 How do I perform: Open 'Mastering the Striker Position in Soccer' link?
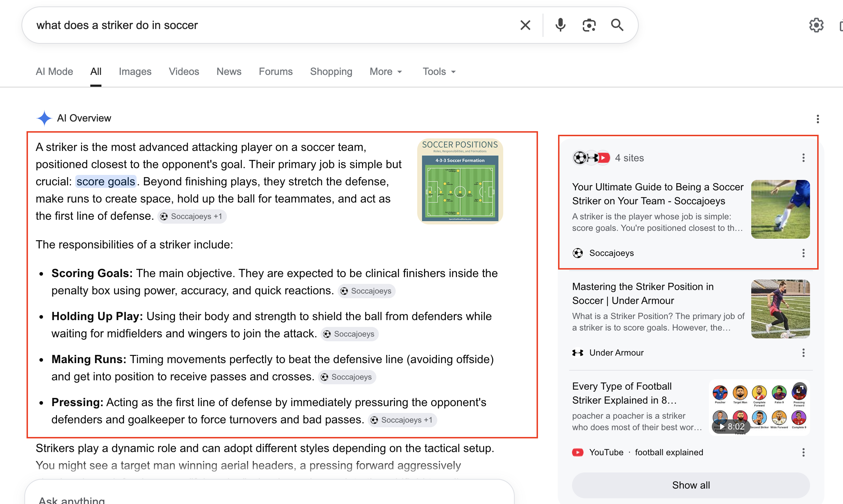[x=643, y=294]
